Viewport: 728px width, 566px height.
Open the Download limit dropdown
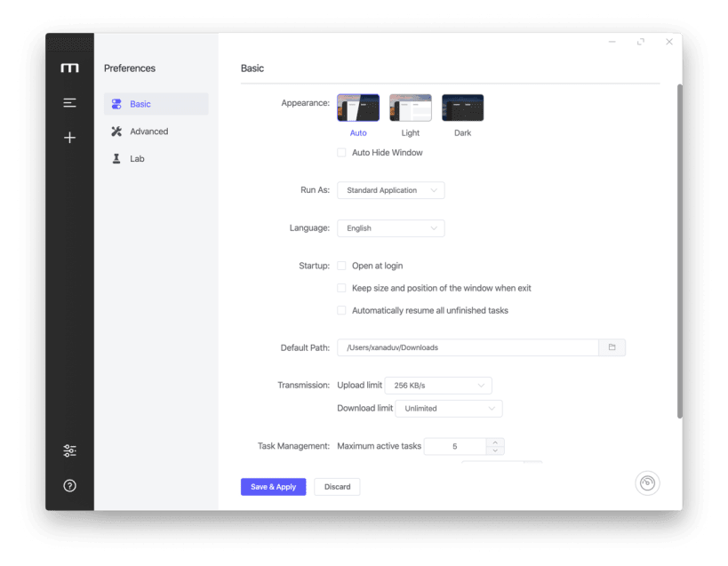449,408
